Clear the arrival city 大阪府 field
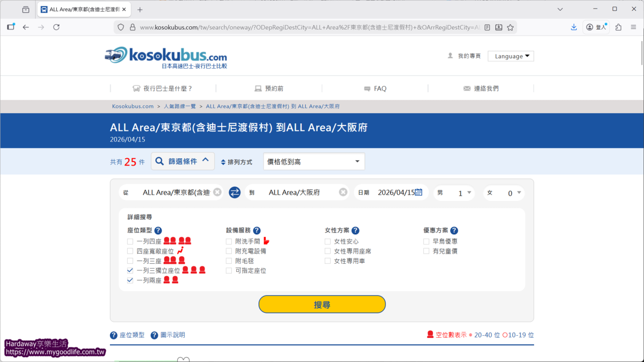This screenshot has height=362, width=644. point(343,193)
